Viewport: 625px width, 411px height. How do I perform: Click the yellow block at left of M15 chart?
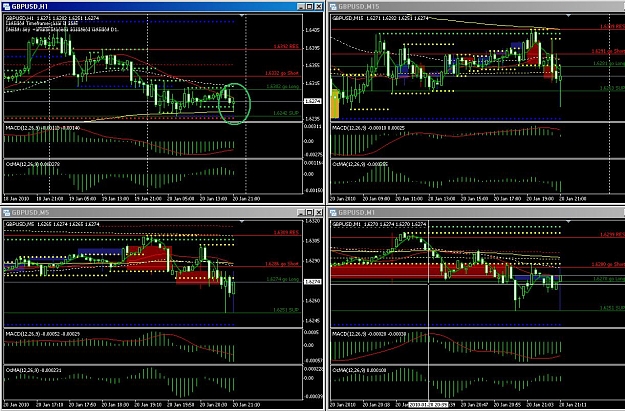click(x=335, y=104)
